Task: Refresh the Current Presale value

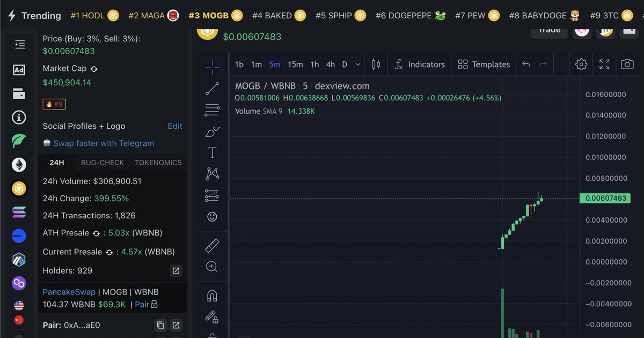Action: [109, 252]
